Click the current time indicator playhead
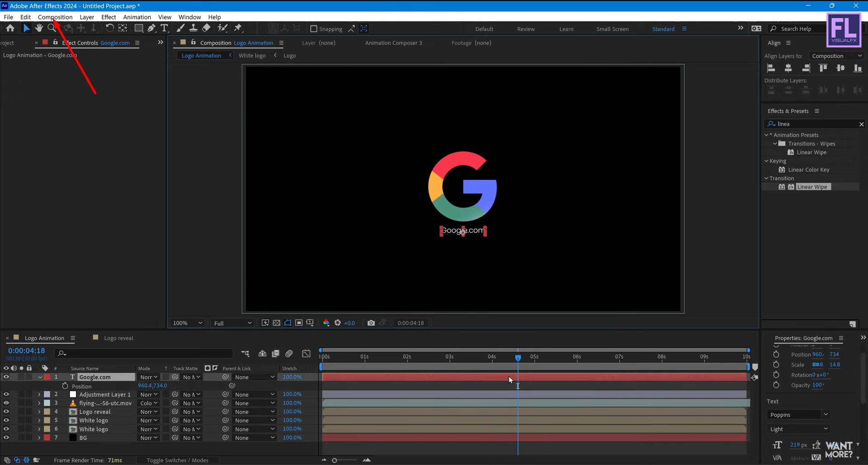Viewport: 868px width, 465px height. pyautogui.click(x=518, y=357)
